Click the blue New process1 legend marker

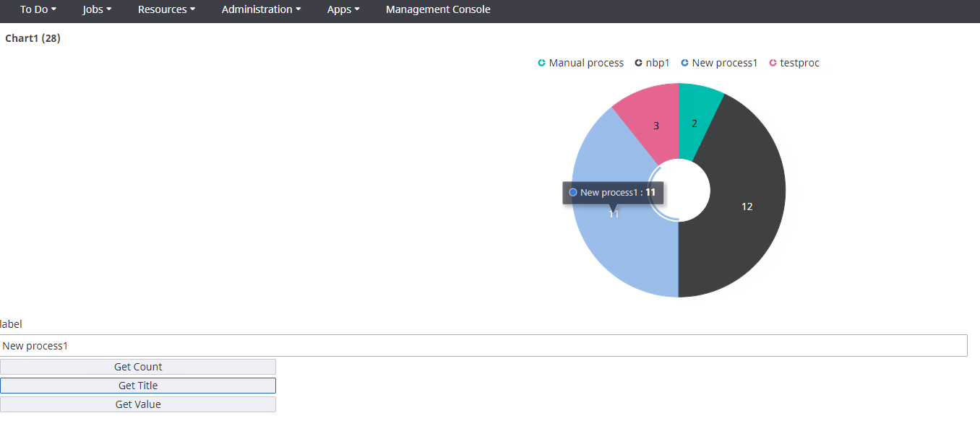(x=684, y=64)
